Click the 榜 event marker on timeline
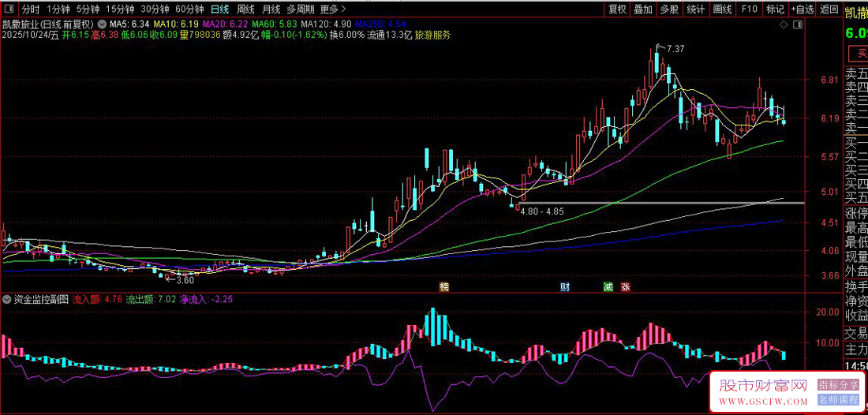Screen dimensions: 868x415 443,286
